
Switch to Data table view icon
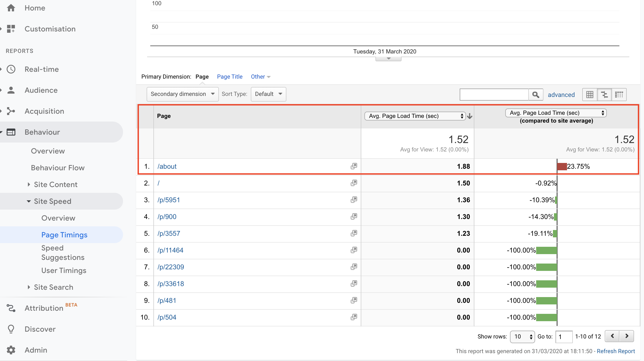590,95
